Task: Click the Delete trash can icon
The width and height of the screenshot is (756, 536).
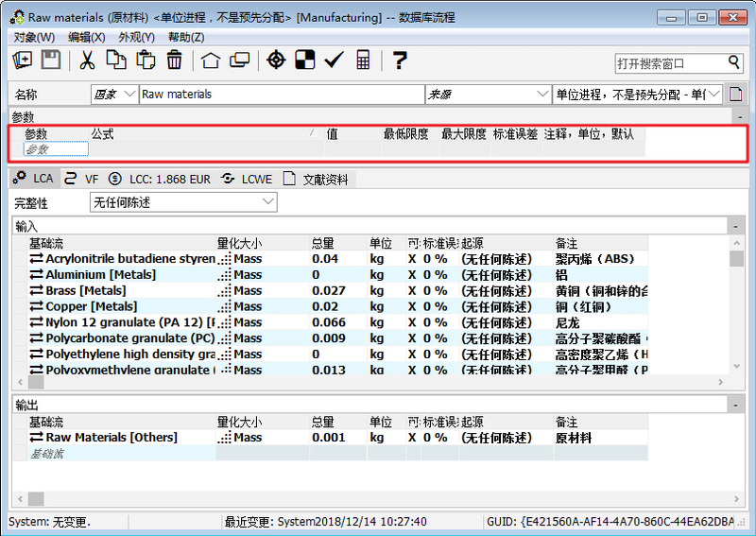Action: tap(174, 61)
